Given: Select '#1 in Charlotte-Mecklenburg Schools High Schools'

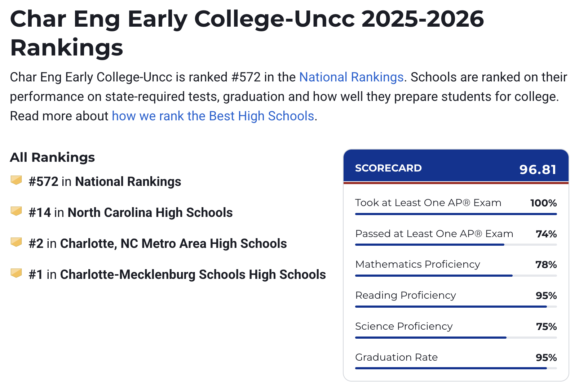Looking at the screenshot, I should [177, 275].
